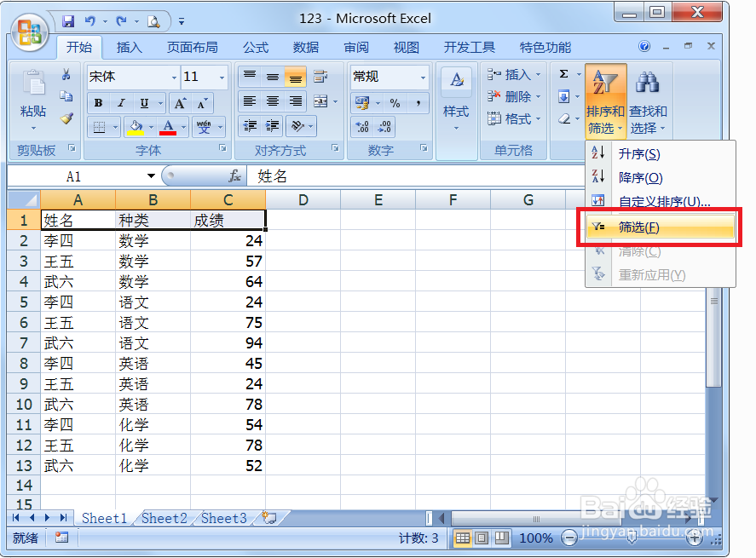Align text left
This screenshot has height=558, width=756.
point(250,101)
